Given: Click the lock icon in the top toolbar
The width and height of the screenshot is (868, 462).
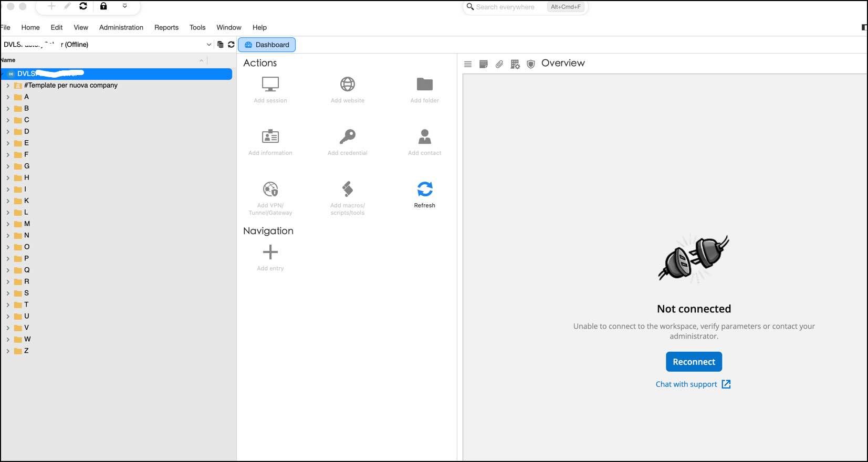Looking at the screenshot, I should pyautogui.click(x=103, y=6).
